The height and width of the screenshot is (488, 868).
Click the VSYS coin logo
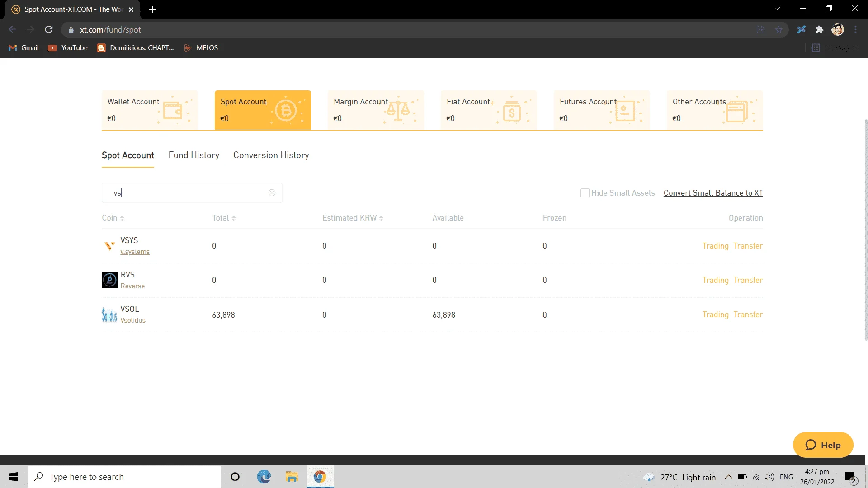109,246
